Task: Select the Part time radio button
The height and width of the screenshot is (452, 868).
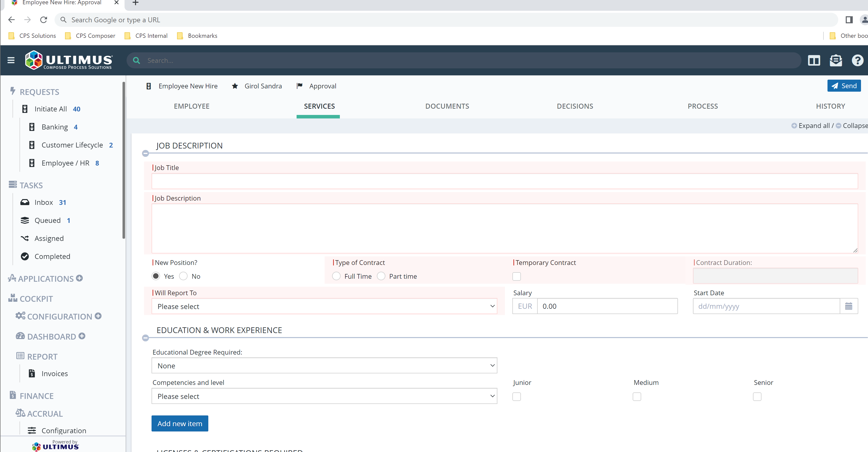Action: 381,276
